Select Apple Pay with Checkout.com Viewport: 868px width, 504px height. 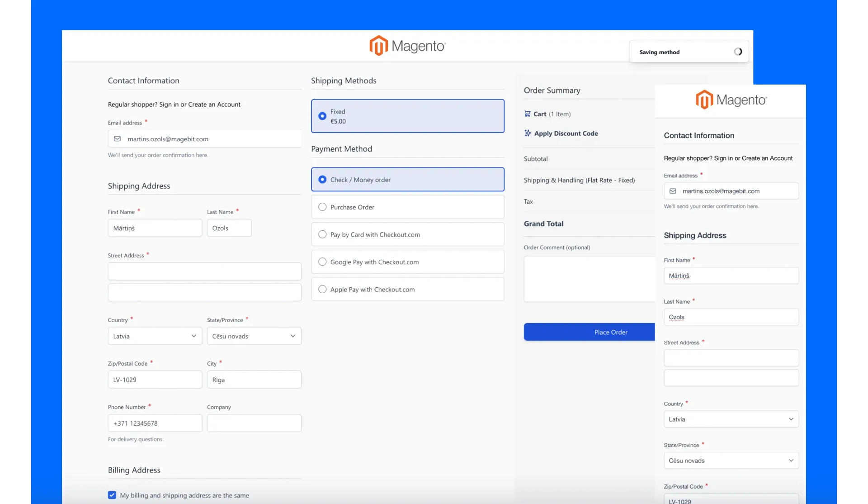click(407, 289)
